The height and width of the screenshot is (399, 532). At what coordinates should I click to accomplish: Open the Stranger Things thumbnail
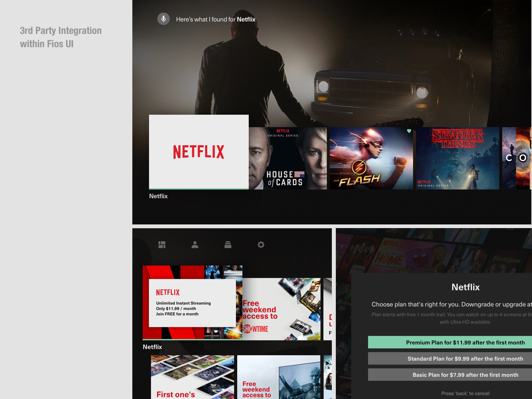[x=458, y=158]
